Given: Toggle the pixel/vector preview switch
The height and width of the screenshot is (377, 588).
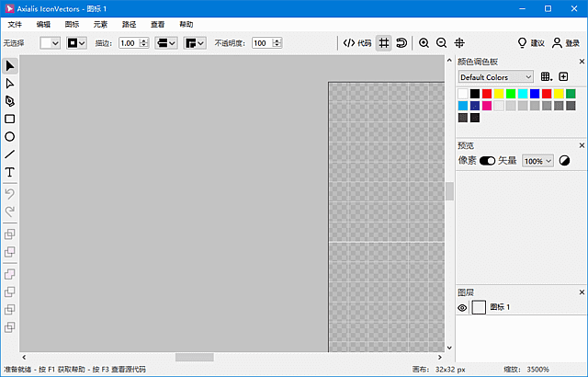Looking at the screenshot, I should click(487, 161).
